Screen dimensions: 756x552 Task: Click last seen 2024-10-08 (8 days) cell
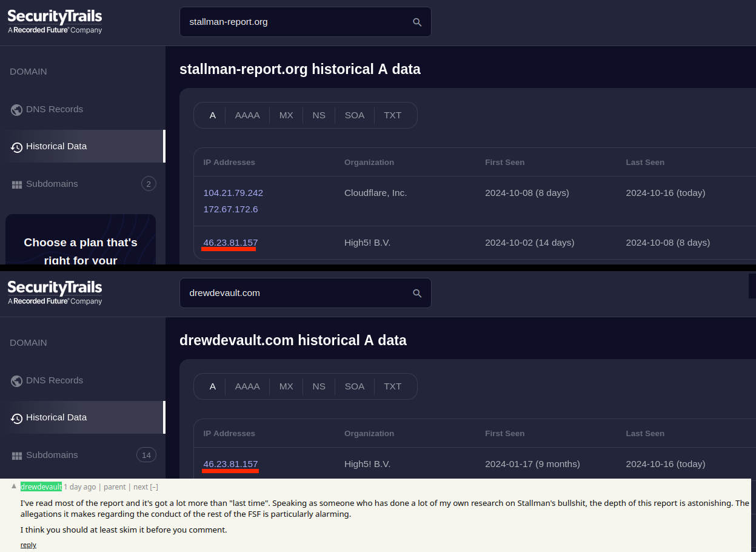[x=668, y=243]
